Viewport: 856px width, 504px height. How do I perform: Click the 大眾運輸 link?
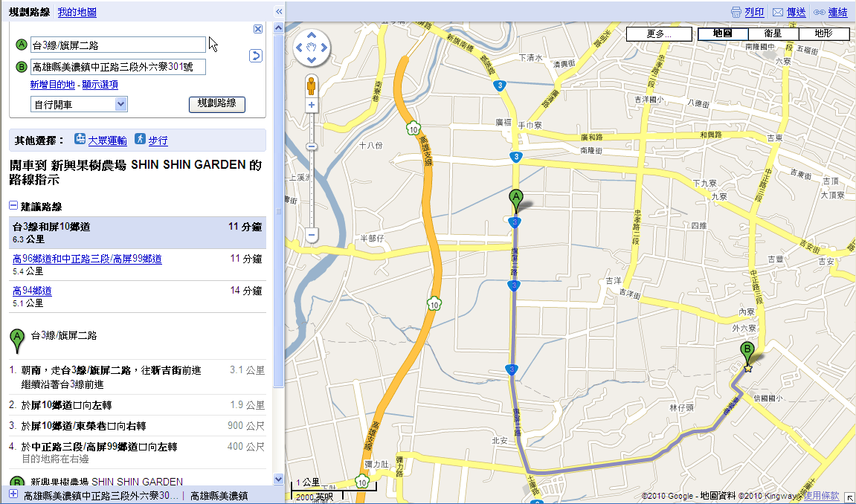[x=108, y=140]
